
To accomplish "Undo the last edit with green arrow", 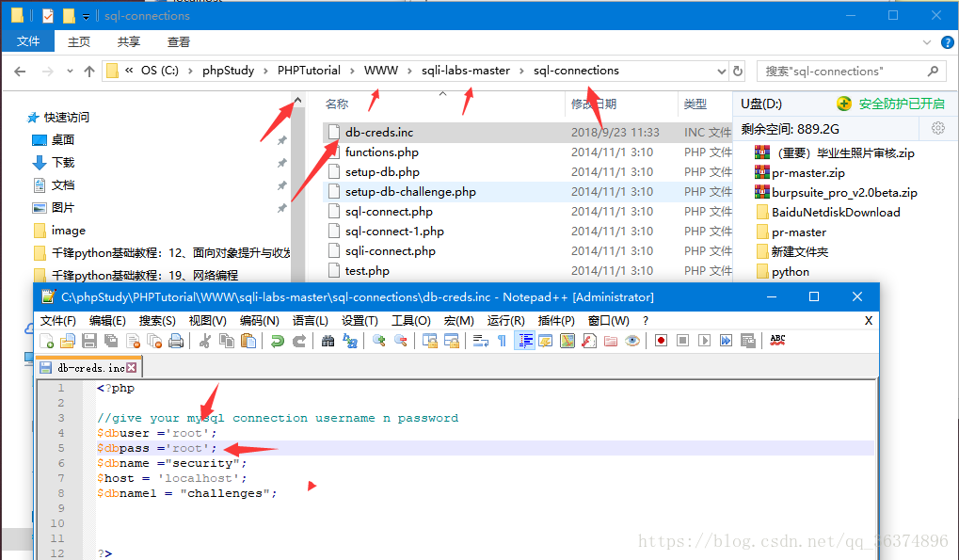I will click(x=277, y=341).
